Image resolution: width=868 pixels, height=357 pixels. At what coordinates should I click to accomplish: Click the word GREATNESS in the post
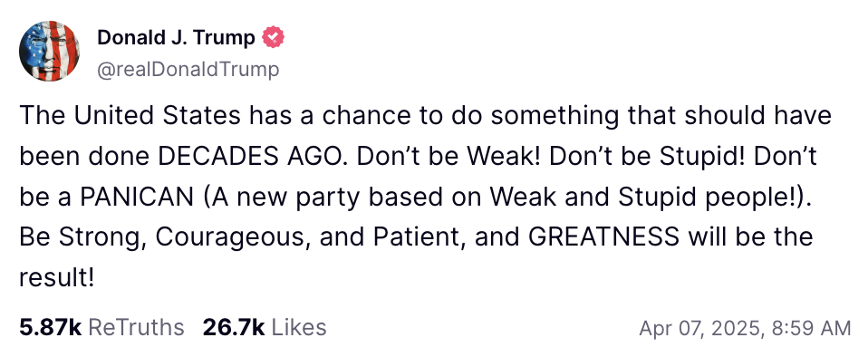[604, 237]
